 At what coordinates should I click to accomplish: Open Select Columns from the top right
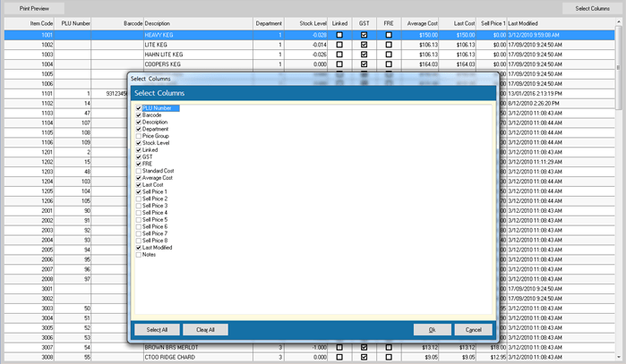tap(593, 7)
